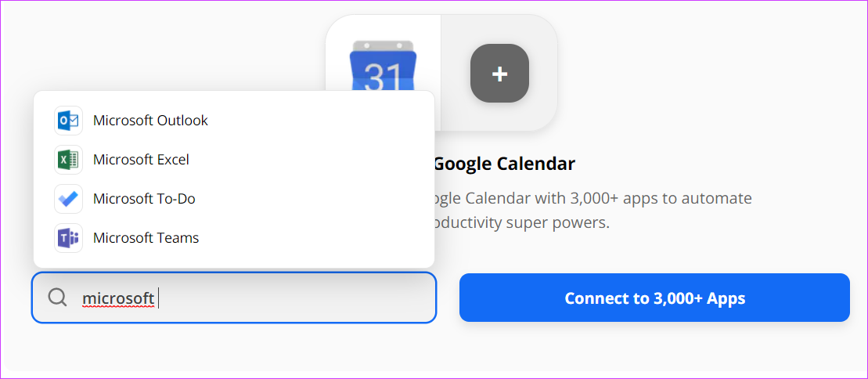The height and width of the screenshot is (379, 868).
Task: Pick the Microsoft To-Do suggestion text
Action: point(144,199)
